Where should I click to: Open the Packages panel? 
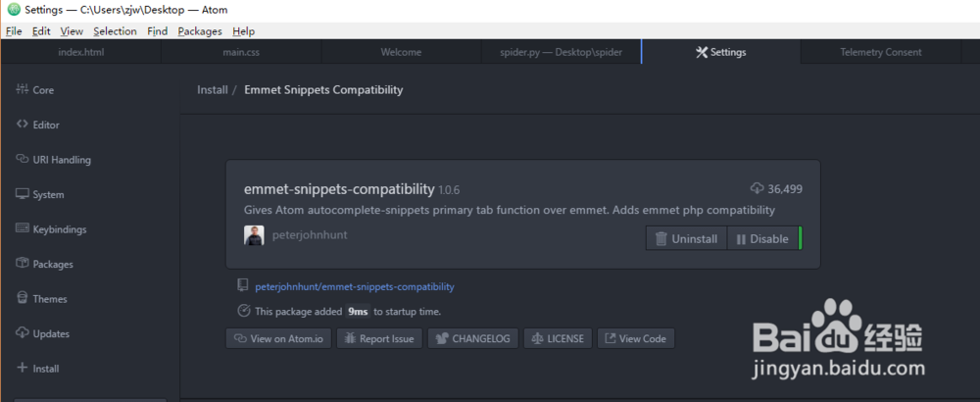pyautogui.click(x=44, y=265)
